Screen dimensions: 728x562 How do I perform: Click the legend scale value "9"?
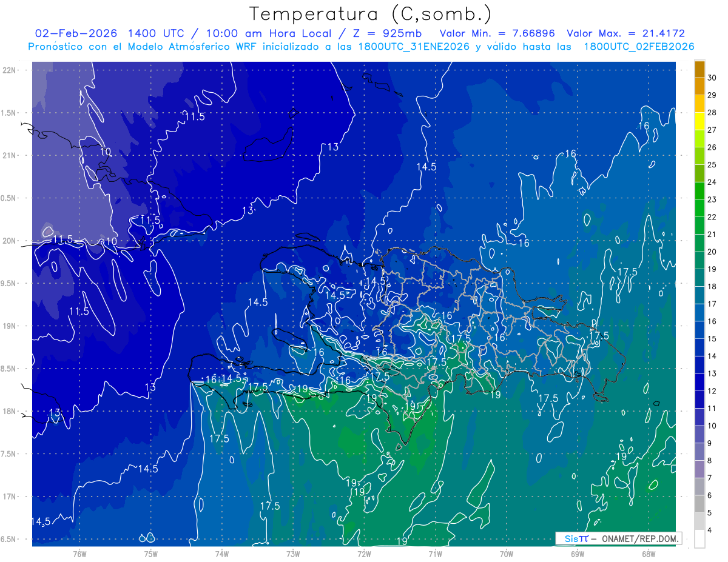710,443
